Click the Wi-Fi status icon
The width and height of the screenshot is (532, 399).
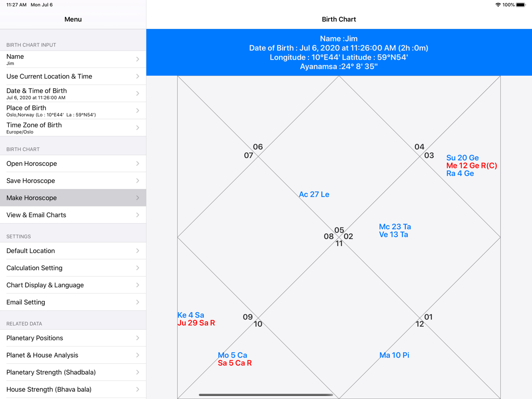pyautogui.click(x=498, y=5)
